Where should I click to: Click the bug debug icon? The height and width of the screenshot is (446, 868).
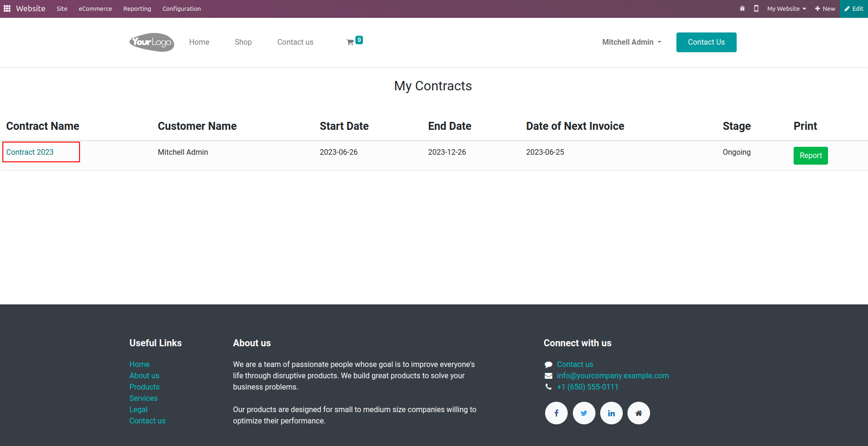tap(742, 9)
